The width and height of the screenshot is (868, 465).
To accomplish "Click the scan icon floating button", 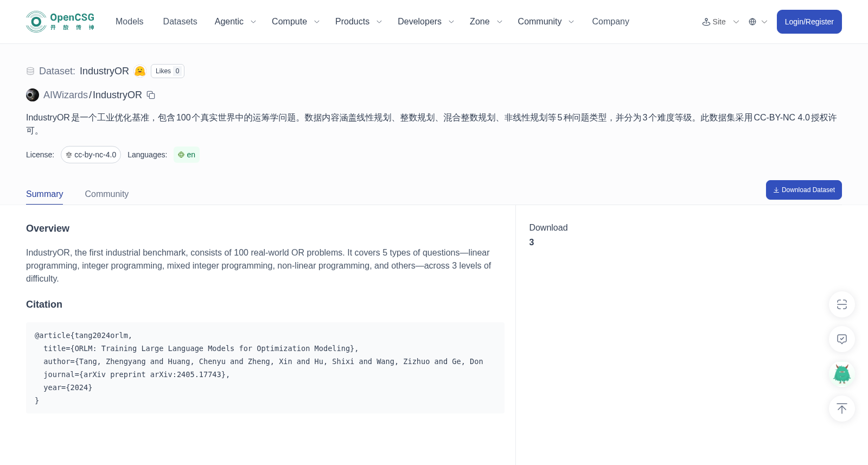I will 842,304.
